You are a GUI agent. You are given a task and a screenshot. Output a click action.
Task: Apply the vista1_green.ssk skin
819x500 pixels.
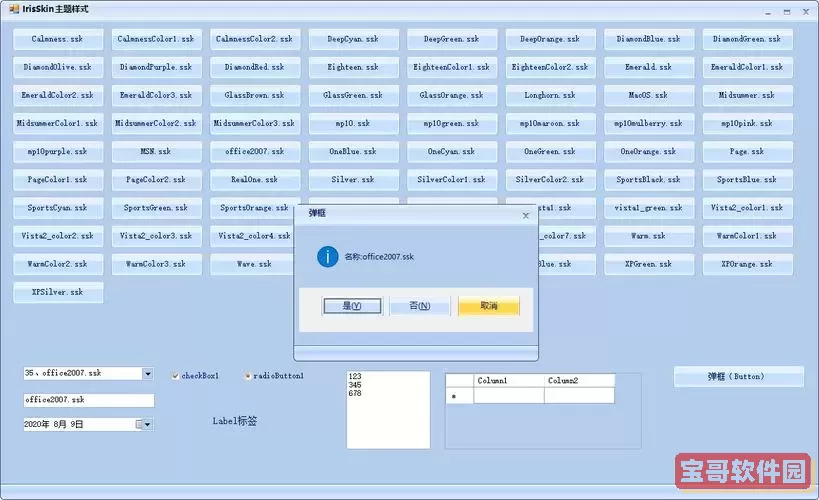click(649, 208)
